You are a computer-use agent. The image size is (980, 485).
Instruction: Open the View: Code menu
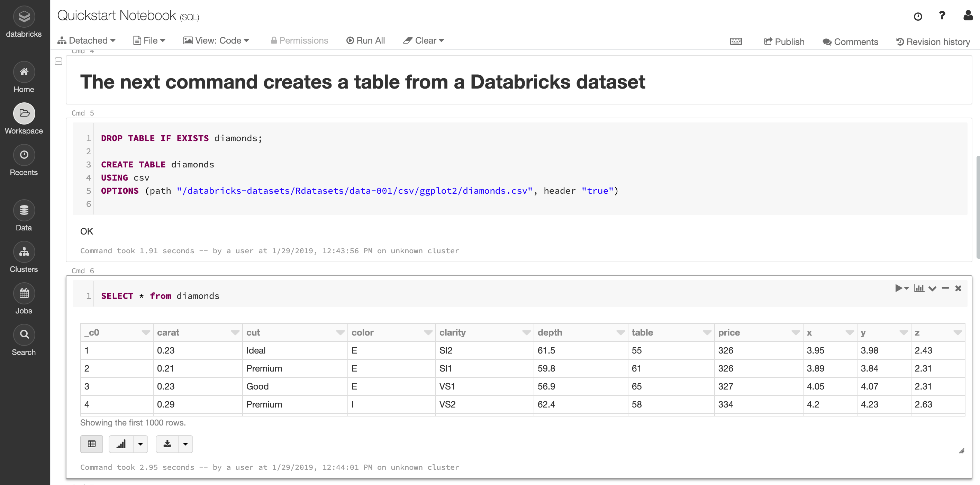point(216,41)
